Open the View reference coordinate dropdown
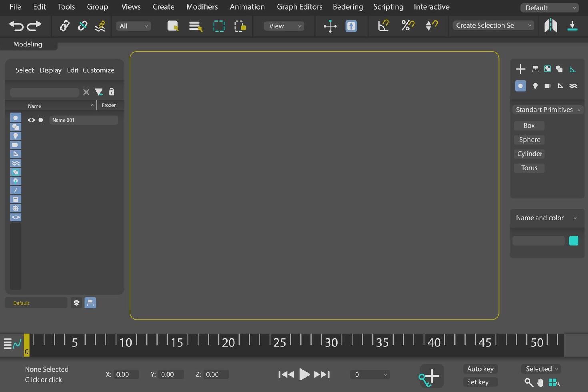 [284, 26]
